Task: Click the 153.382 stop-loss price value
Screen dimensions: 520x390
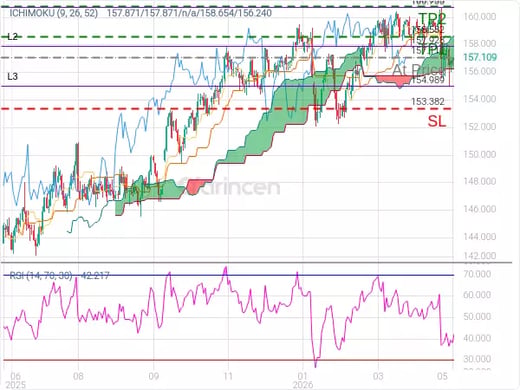Action: click(428, 101)
